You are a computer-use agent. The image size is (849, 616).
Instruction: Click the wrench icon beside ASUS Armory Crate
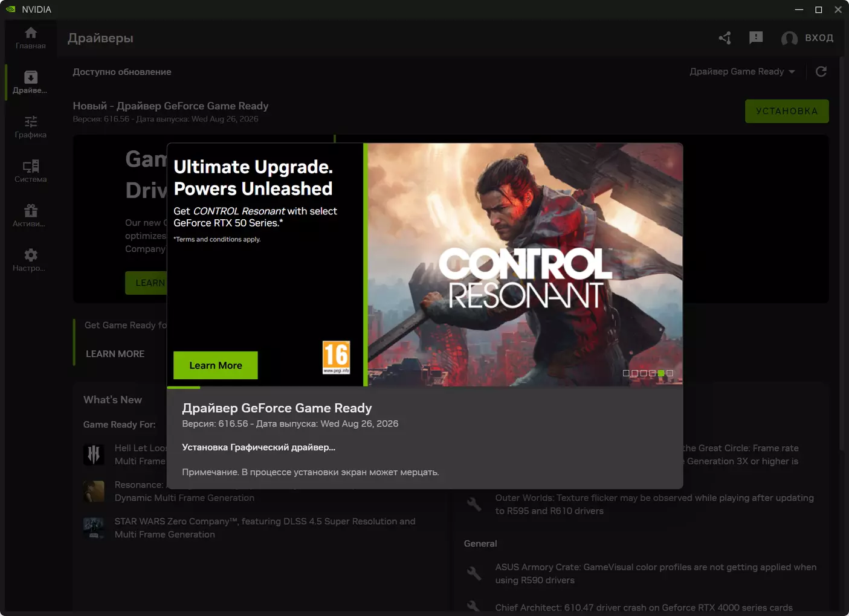point(474,573)
